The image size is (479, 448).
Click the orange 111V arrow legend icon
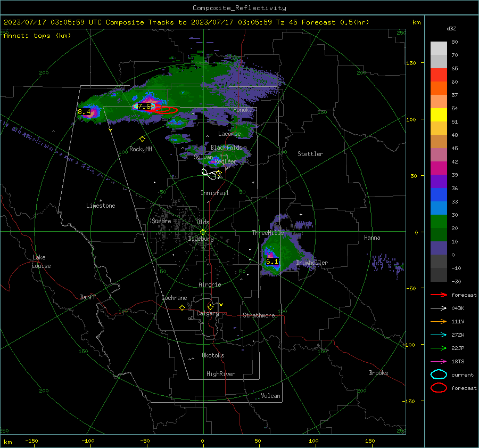(x=439, y=321)
